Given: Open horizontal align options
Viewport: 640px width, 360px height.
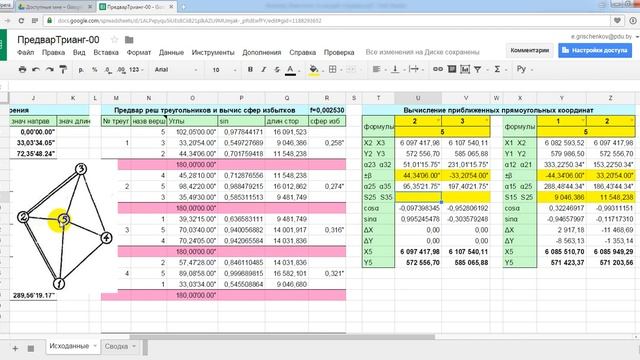Looking at the screenshot, I should tap(377, 69).
